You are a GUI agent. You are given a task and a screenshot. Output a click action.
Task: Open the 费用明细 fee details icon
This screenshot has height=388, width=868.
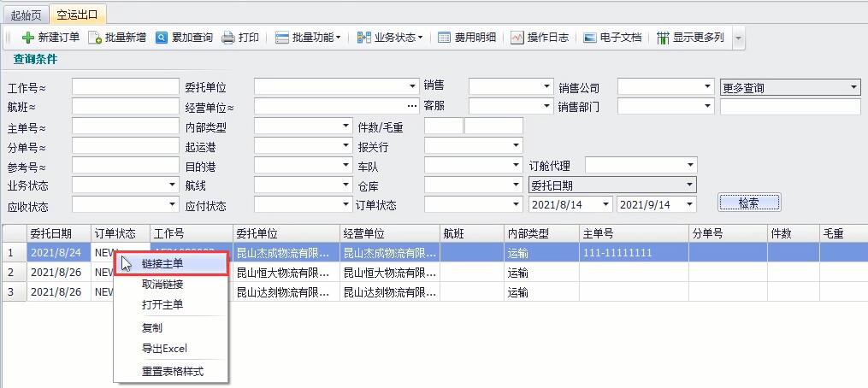point(444,38)
